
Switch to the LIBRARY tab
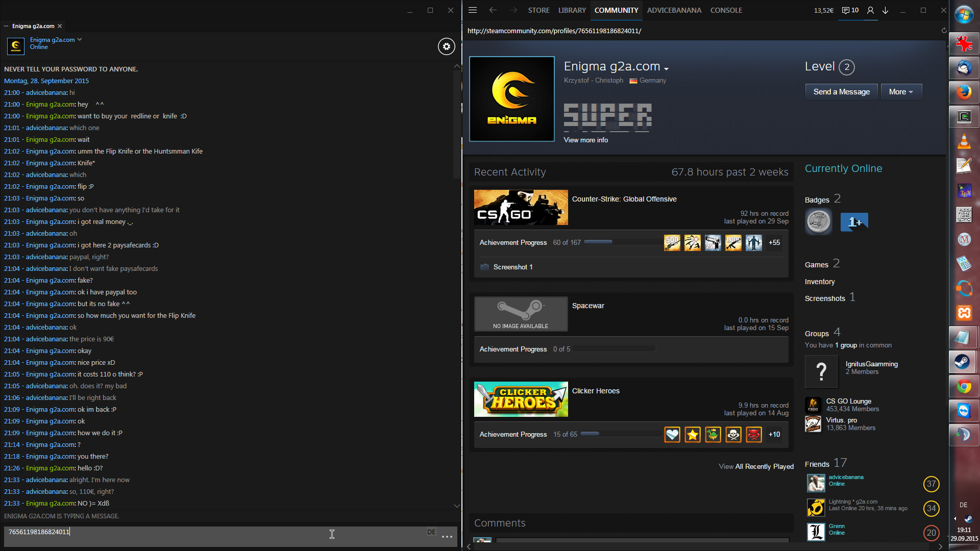pyautogui.click(x=572, y=10)
